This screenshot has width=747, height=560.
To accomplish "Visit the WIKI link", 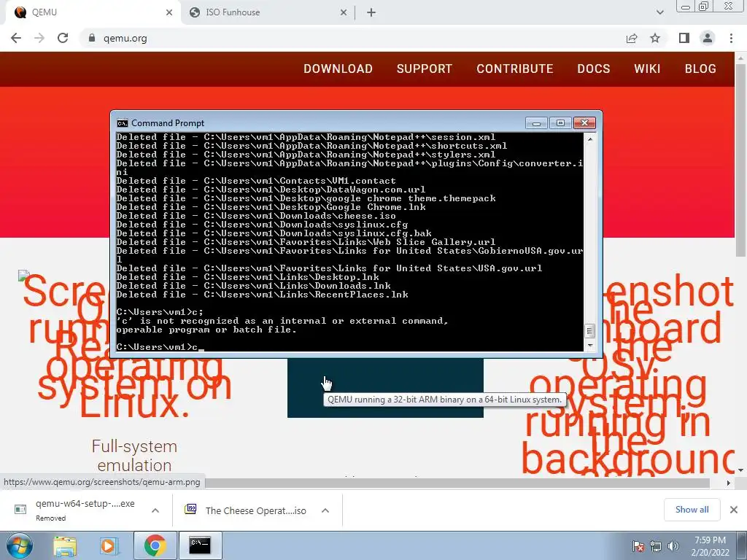I will (648, 69).
